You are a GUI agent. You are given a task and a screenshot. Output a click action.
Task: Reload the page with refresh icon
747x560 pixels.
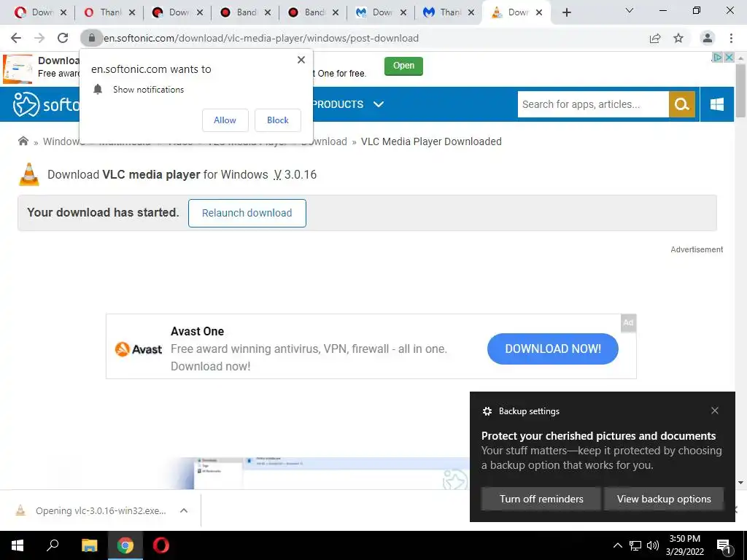[63, 38]
